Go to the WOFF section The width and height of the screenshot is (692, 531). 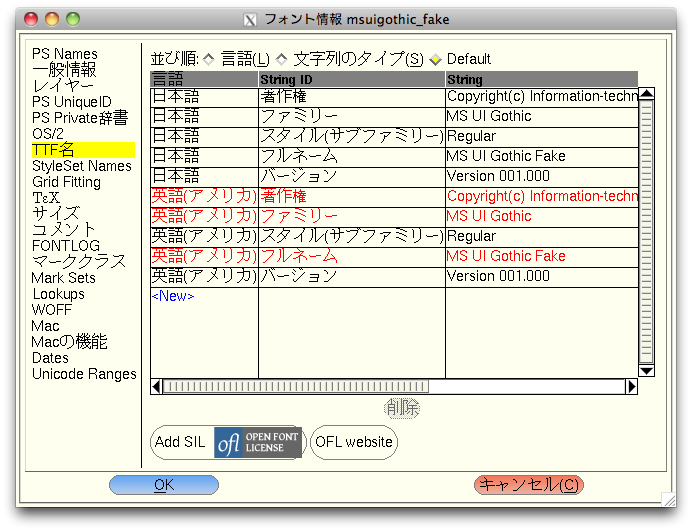pyautogui.click(x=52, y=310)
